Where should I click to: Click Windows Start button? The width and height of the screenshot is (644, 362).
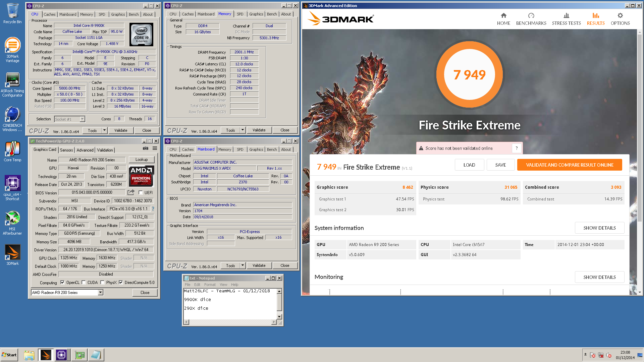[9, 355]
